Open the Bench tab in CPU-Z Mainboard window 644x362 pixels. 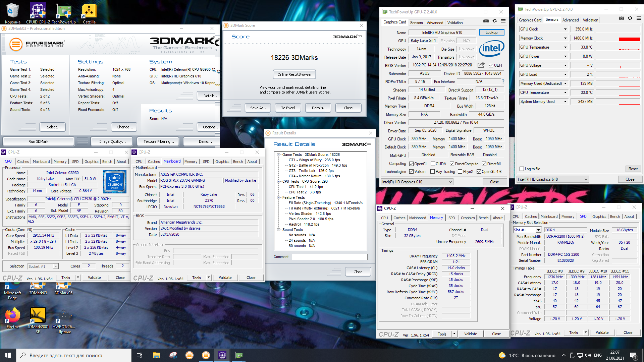[x=238, y=162]
